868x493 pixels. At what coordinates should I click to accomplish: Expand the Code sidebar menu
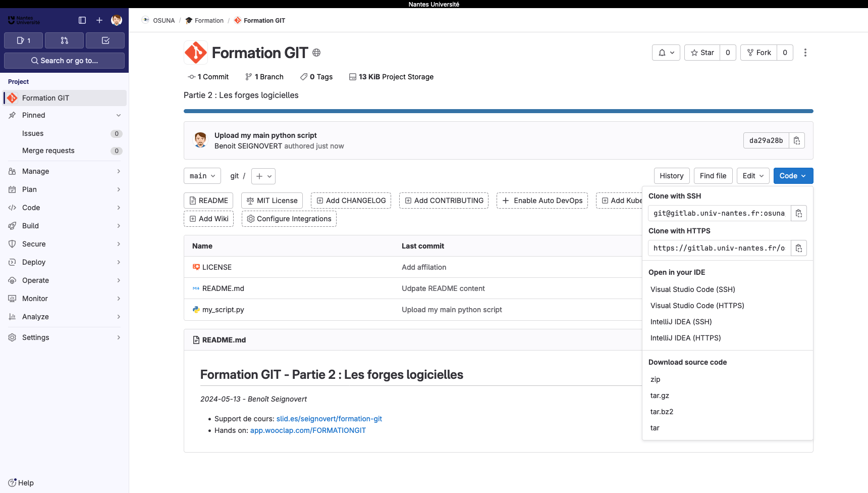tap(65, 208)
